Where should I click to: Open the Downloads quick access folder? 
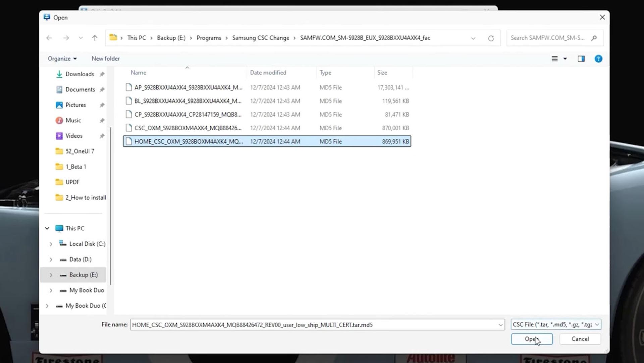79,74
